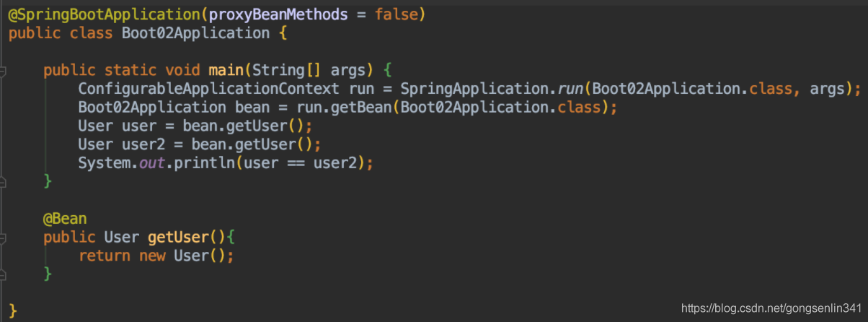Click the System class name

(104, 163)
